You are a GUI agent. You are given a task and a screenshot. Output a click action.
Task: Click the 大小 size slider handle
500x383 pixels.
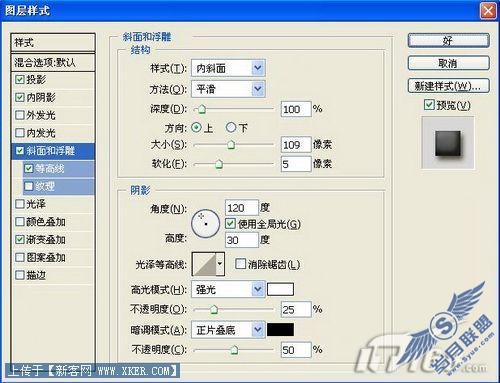pyautogui.click(x=231, y=145)
